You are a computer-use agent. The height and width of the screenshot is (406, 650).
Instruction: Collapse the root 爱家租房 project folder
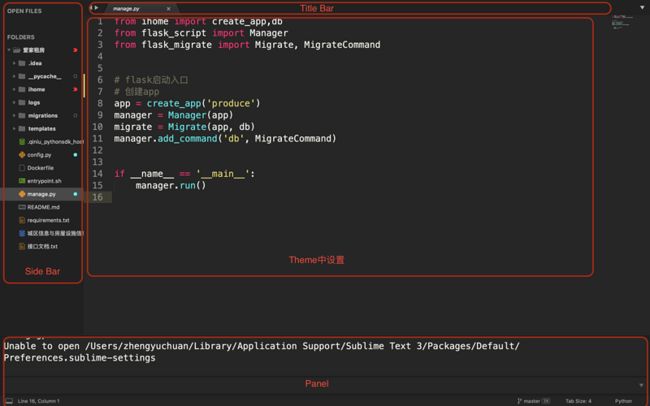click(x=9, y=50)
